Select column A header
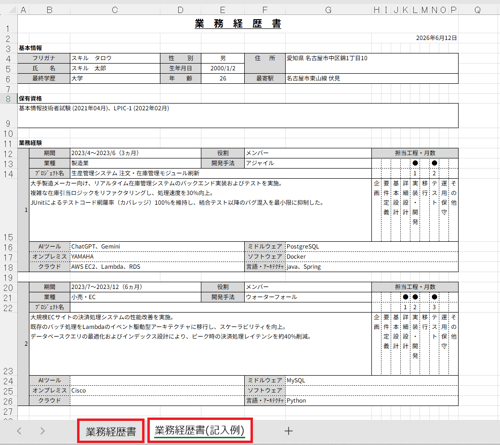The width and height of the screenshot is (500, 445). pyautogui.click(x=23, y=10)
